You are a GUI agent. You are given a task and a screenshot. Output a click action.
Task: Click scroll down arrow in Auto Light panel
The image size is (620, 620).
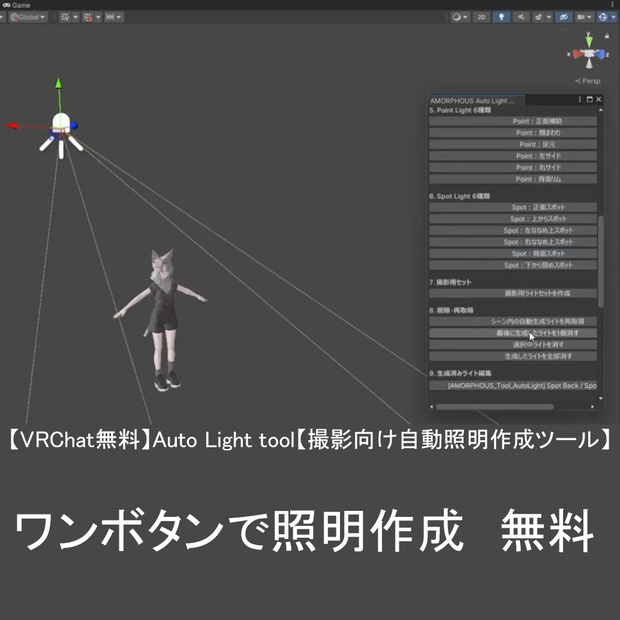click(601, 398)
